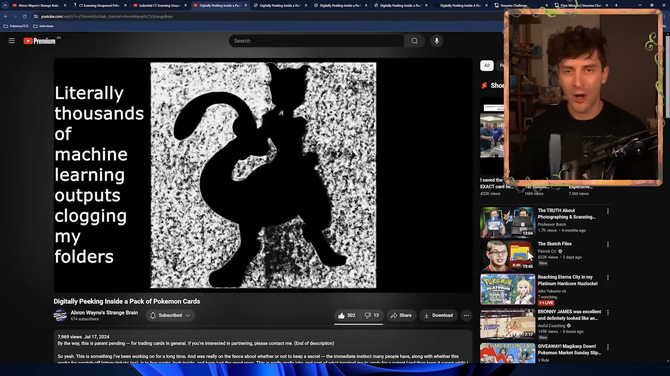Go to YouTube Premium home logo
Screen dimensions: 670x376
coord(40,41)
